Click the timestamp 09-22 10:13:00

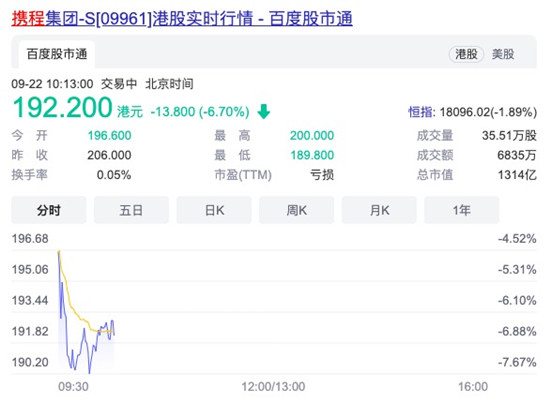[x=52, y=84]
